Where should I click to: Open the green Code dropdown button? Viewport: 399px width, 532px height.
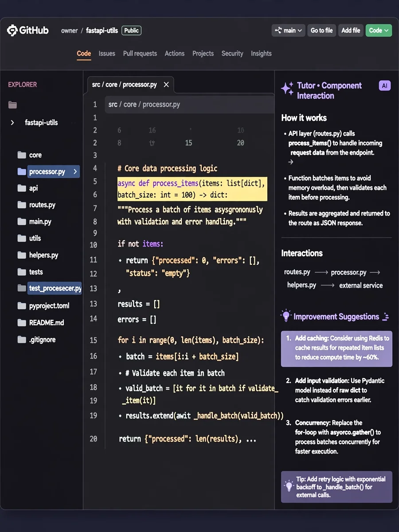click(x=379, y=31)
